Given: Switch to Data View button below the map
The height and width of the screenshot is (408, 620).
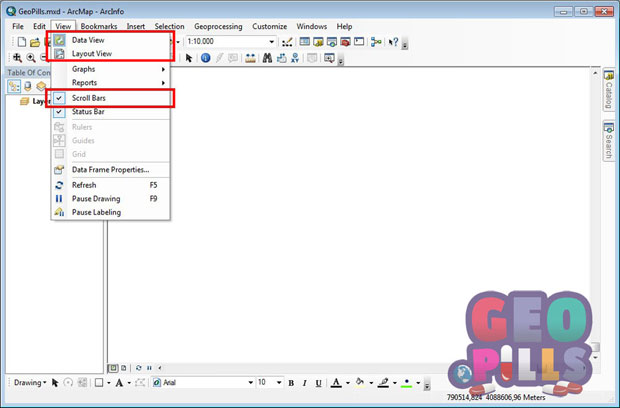Looking at the screenshot, I should pos(113,368).
